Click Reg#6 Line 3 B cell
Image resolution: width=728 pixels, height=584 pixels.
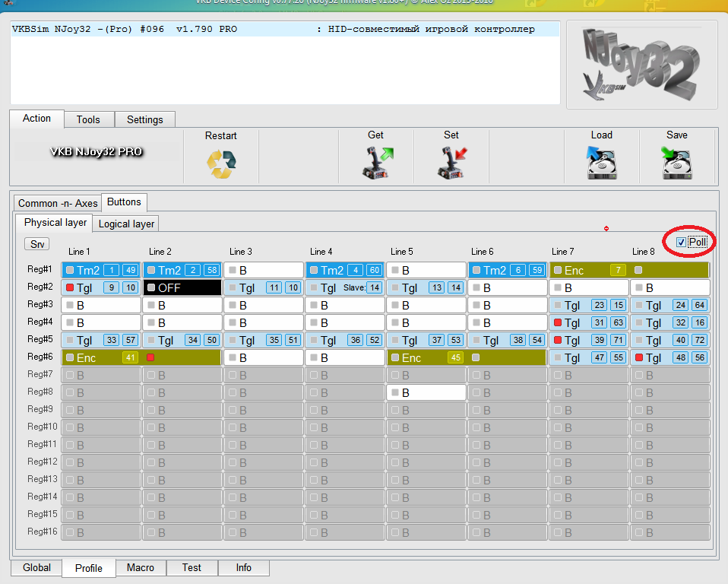click(263, 357)
